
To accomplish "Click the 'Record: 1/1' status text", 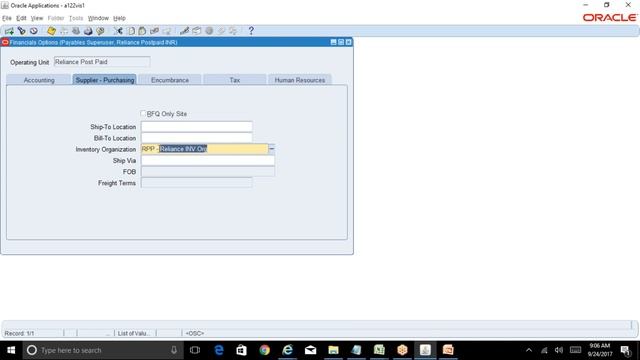I will click(x=19, y=333).
